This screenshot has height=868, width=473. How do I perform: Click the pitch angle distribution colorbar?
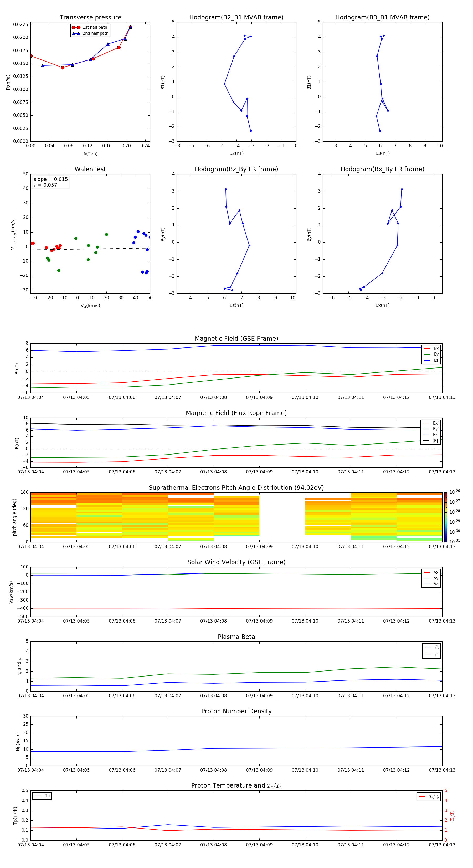pos(445,517)
